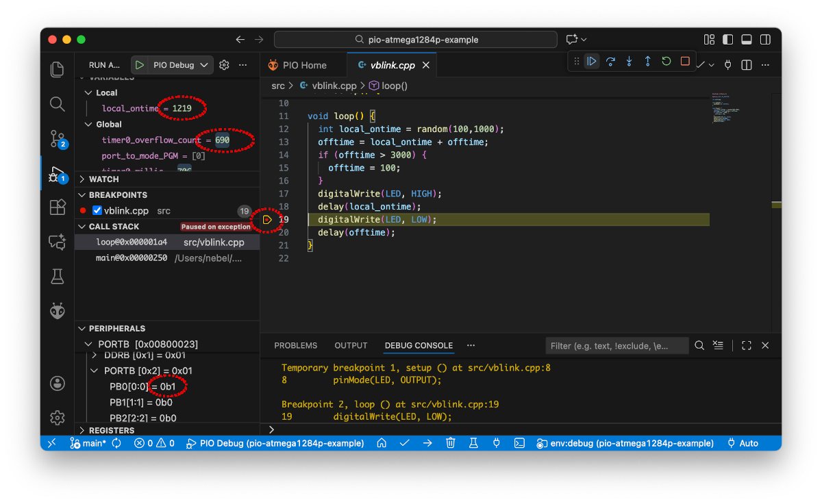The height and width of the screenshot is (504, 822).
Task: Click the PlatformIO upload plug icon in editor toolbar
Action: pos(728,65)
